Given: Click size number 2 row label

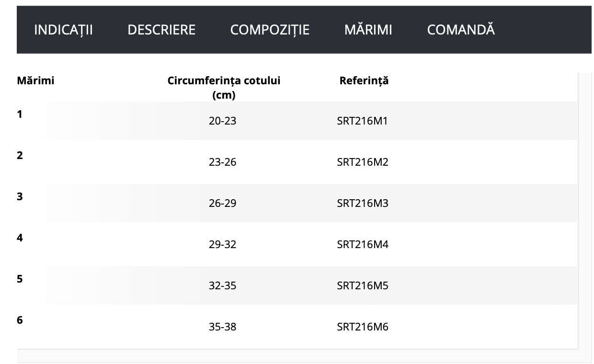Looking at the screenshot, I should point(20,156).
